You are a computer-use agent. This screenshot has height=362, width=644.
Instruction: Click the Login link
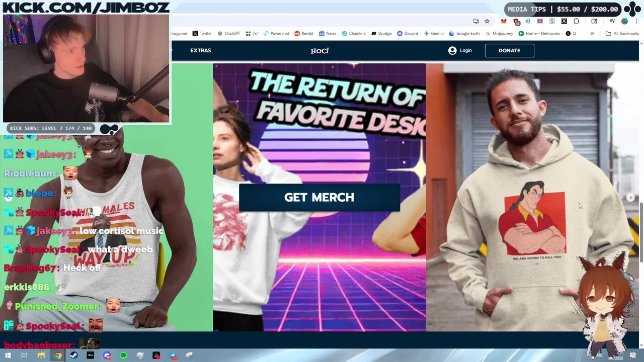pyautogui.click(x=460, y=50)
